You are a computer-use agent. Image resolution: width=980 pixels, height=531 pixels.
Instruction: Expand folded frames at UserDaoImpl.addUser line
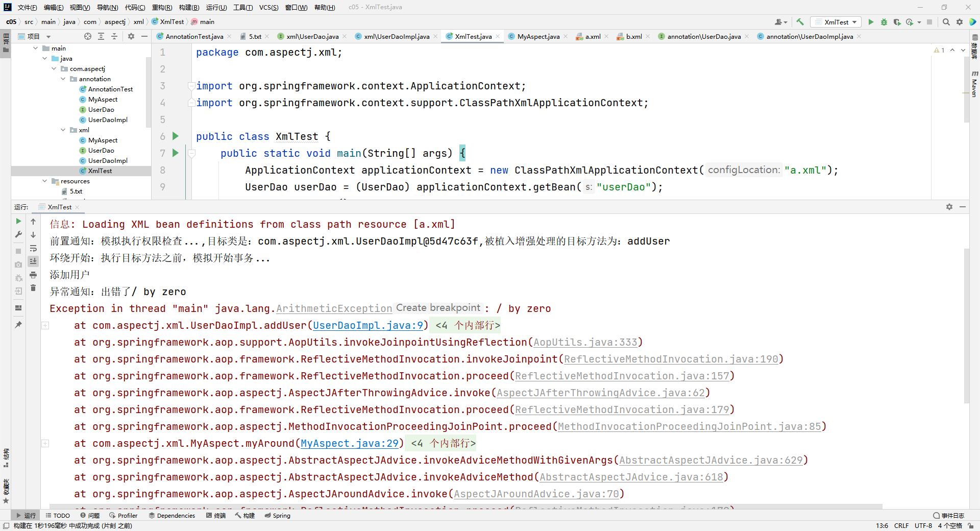pyautogui.click(x=45, y=325)
